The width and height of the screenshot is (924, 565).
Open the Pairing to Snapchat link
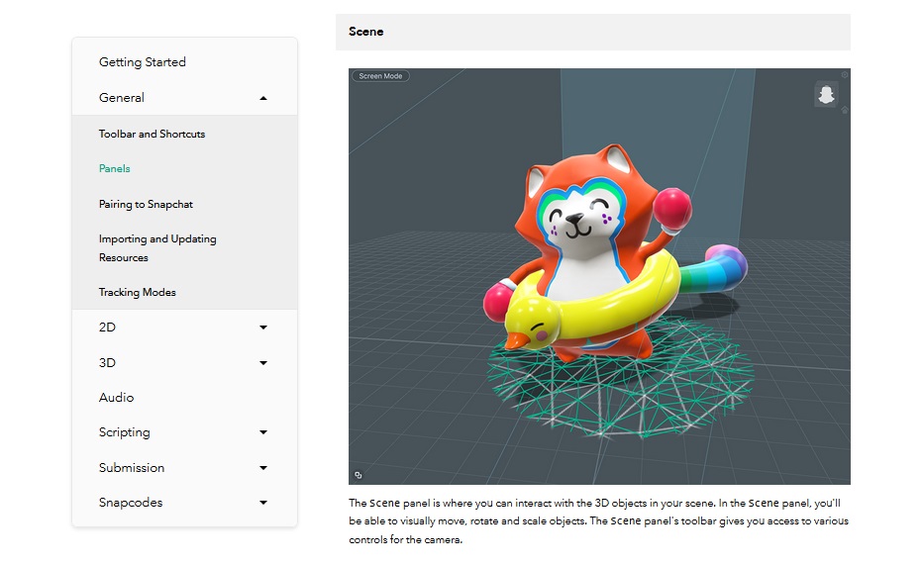click(146, 204)
